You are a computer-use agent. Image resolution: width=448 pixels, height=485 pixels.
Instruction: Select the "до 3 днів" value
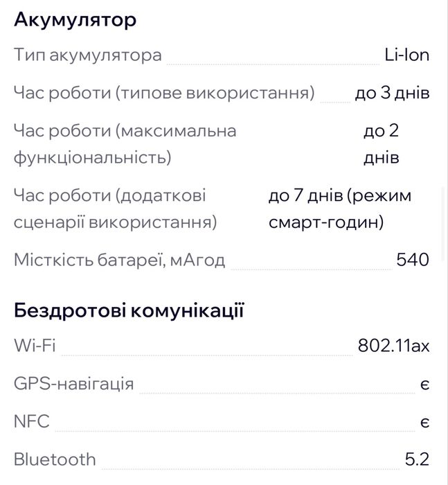(x=392, y=93)
